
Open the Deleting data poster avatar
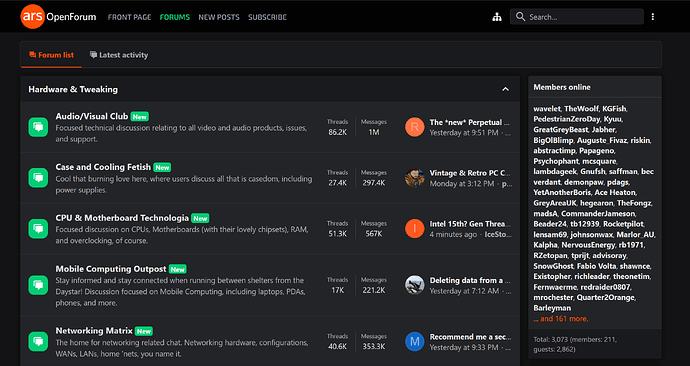415,285
